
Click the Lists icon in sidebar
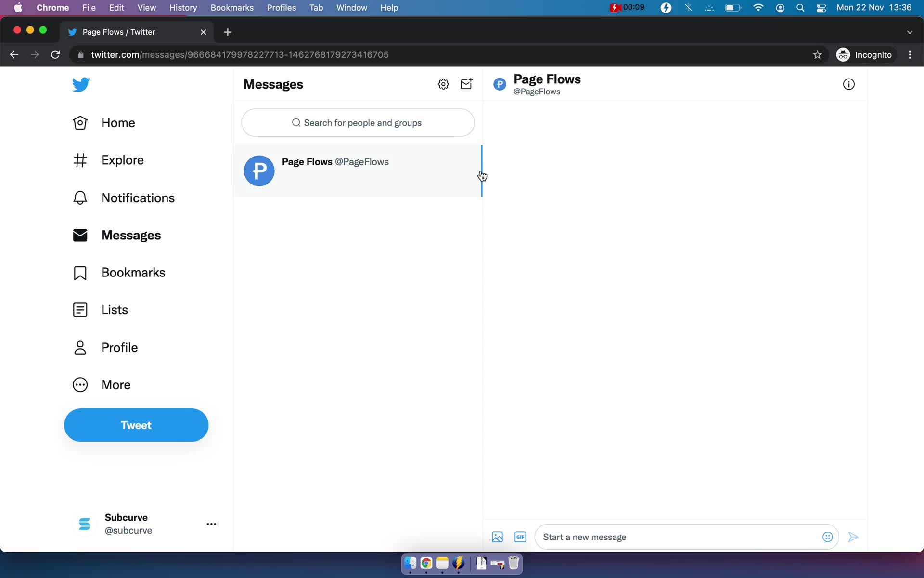coord(80,310)
